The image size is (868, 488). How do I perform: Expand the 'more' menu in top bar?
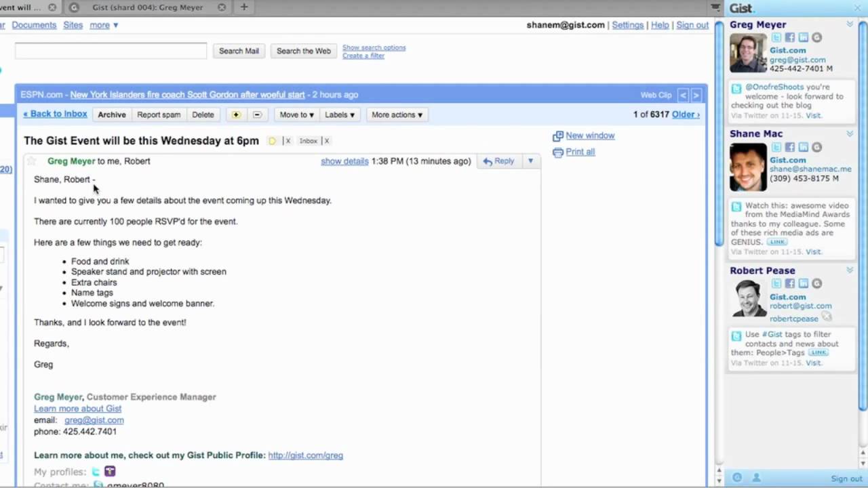[x=104, y=25]
